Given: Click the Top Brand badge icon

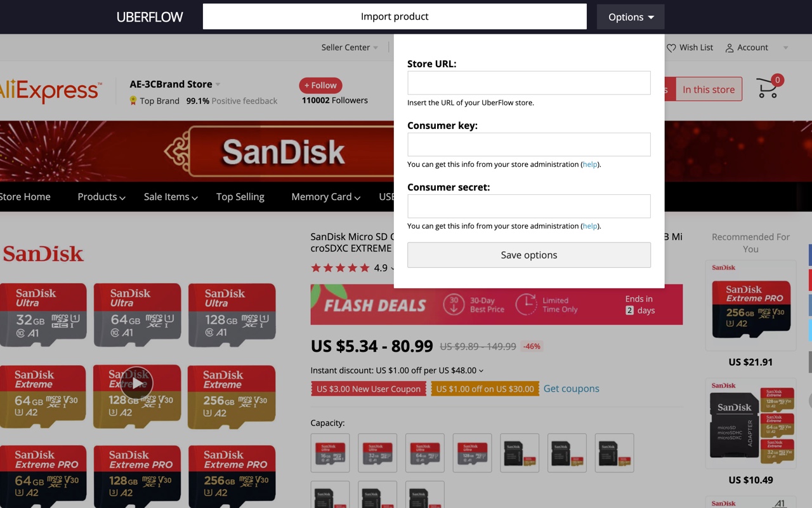Looking at the screenshot, I should point(133,100).
